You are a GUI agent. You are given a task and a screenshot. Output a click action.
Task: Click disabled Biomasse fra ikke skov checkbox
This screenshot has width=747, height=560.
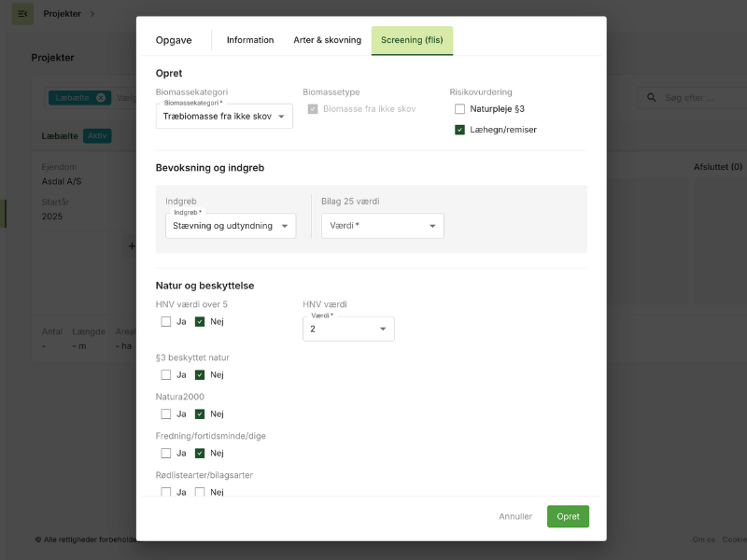click(313, 109)
